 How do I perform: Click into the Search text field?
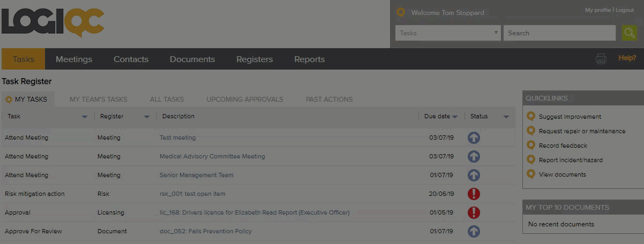tap(559, 33)
